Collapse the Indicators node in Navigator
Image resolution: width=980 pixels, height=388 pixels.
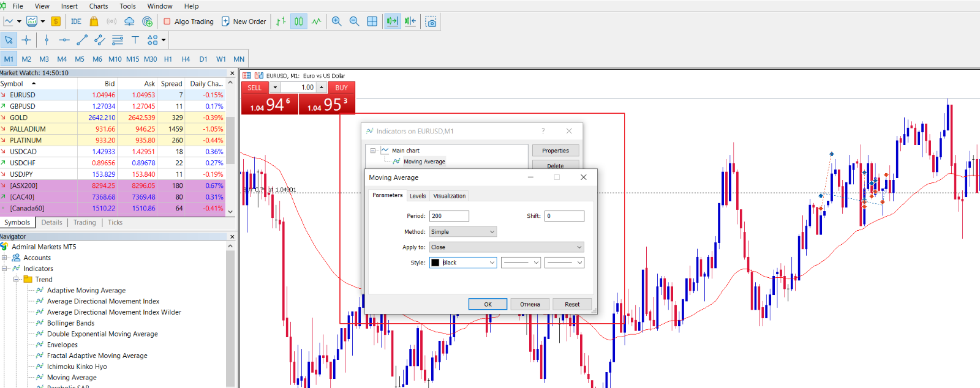click(x=5, y=269)
